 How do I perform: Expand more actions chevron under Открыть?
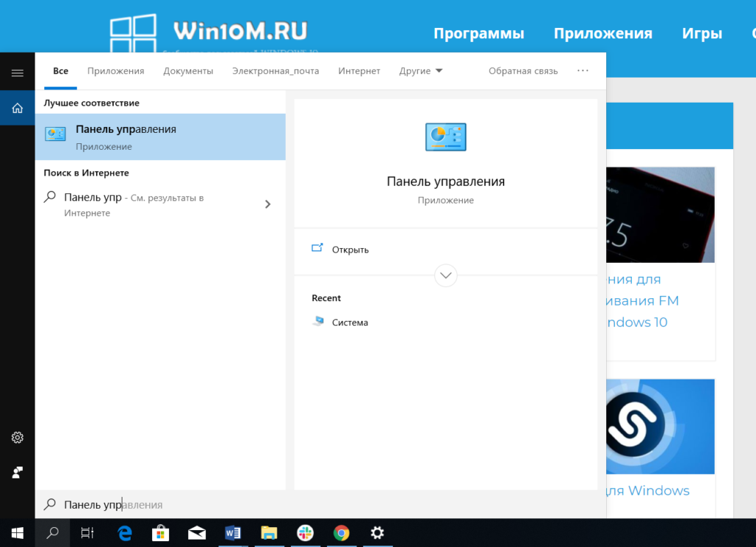[x=446, y=275]
